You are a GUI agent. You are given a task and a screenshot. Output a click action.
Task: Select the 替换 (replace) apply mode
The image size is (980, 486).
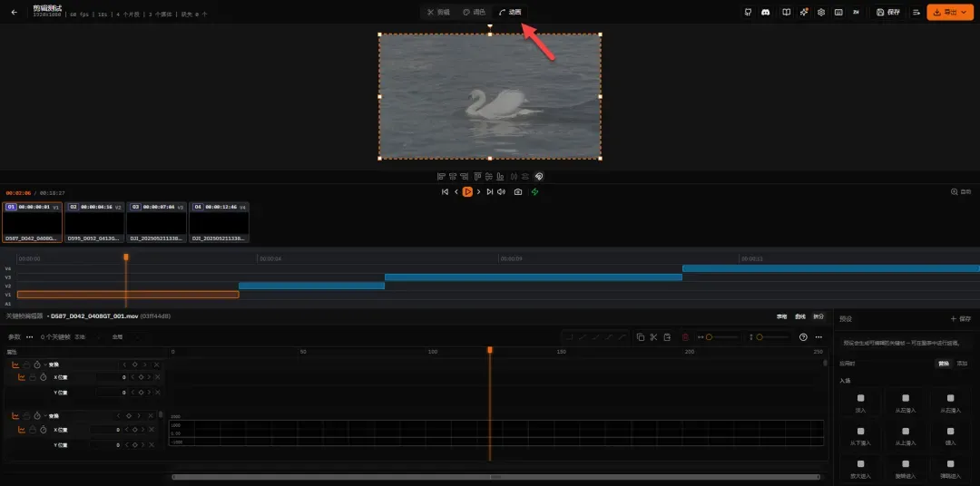943,363
